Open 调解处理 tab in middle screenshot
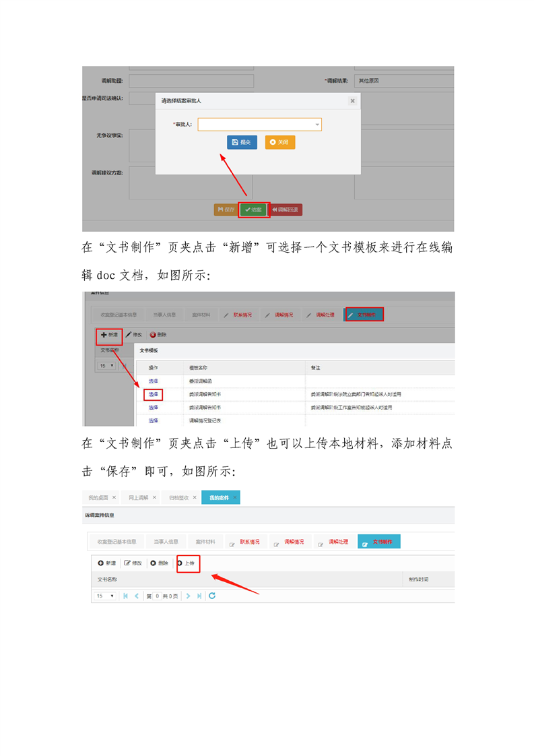534x756 pixels. tap(321, 315)
